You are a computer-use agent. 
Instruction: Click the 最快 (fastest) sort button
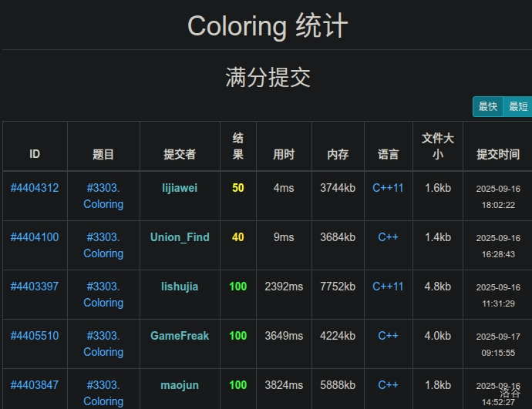pos(487,107)
